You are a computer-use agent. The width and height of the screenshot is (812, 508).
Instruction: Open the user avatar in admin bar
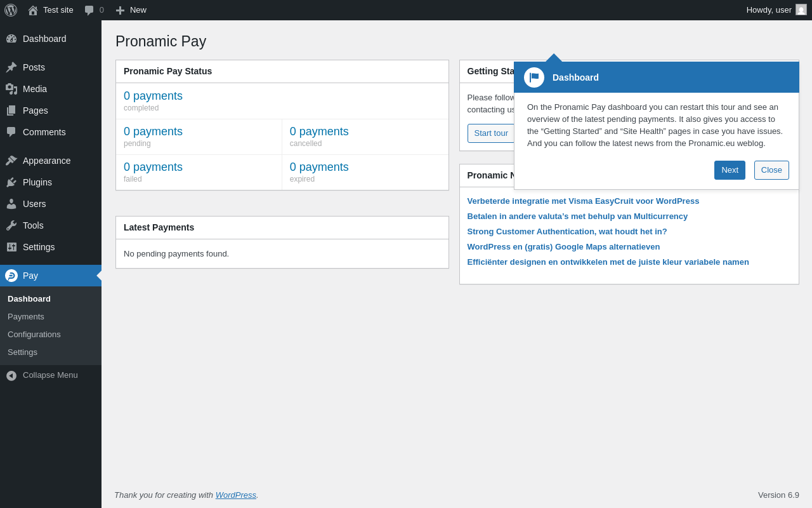click(x=801, y=10)
